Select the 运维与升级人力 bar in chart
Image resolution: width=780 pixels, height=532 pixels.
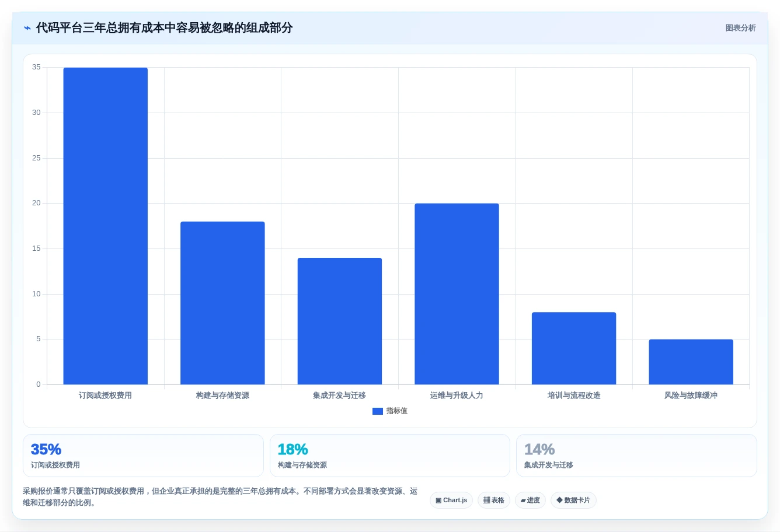457,294
